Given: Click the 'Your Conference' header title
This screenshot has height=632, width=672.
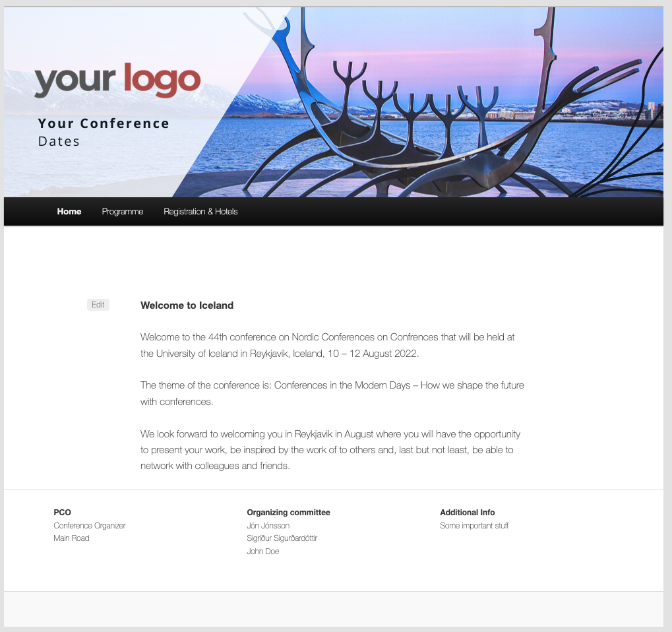Looking at the screenshot, I should pos(104,123).
